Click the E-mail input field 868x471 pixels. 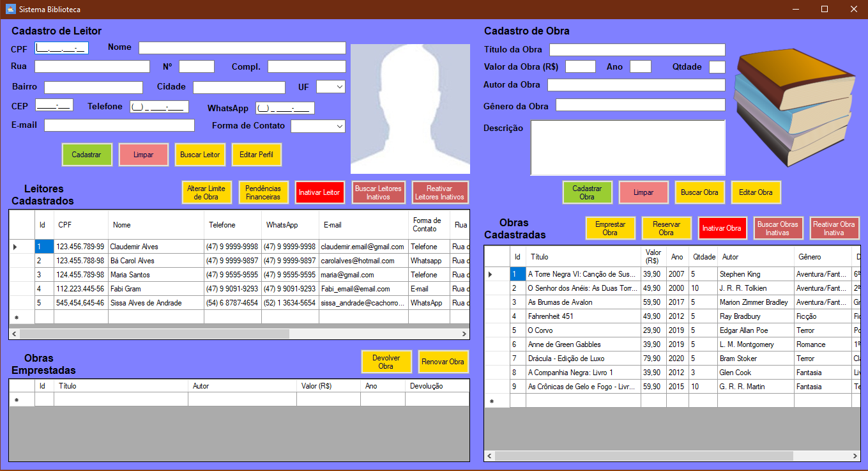coord(119,125)
